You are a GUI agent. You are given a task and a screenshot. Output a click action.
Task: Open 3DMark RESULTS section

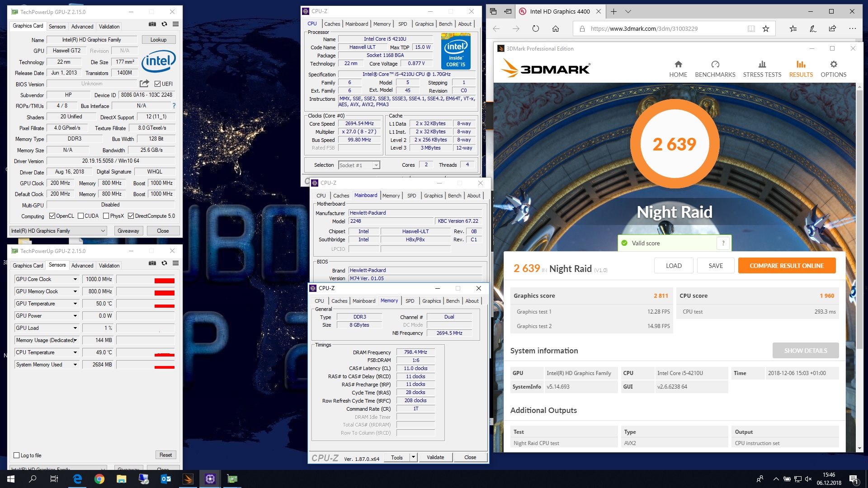[801, 69]
